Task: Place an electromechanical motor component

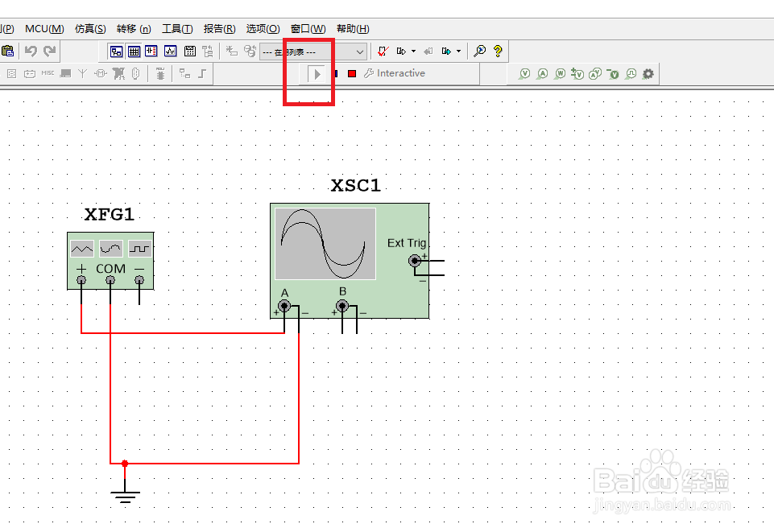Action: 101,74
